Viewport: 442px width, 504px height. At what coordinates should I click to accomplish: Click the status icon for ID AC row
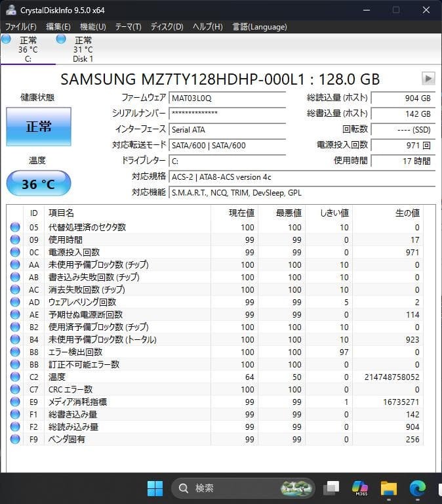[x=15, y=289]
